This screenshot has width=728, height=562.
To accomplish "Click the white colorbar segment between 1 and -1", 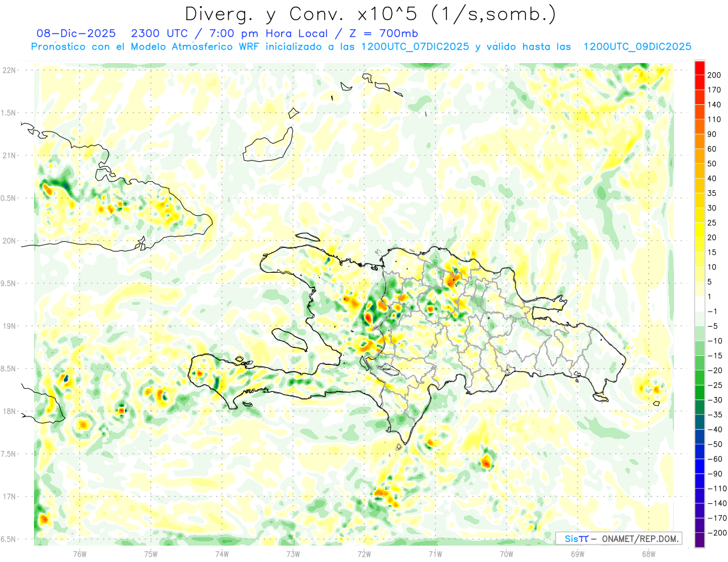I will click(699, 304).
